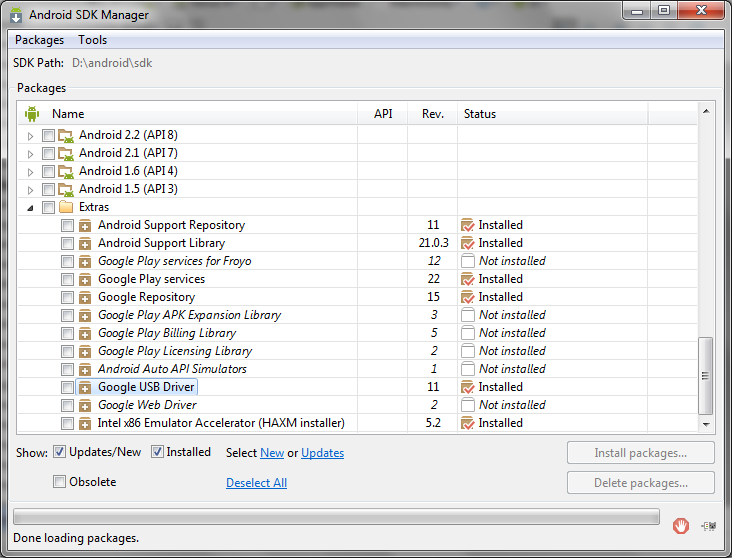Open the log window icon at bottom right

click(709, 526)
